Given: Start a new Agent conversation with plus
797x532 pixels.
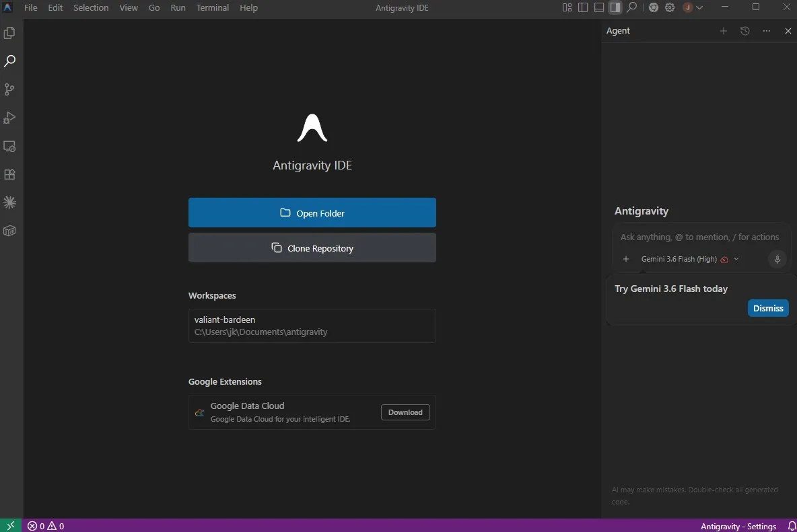Looking at the screenshot, I should pos(724,31).
